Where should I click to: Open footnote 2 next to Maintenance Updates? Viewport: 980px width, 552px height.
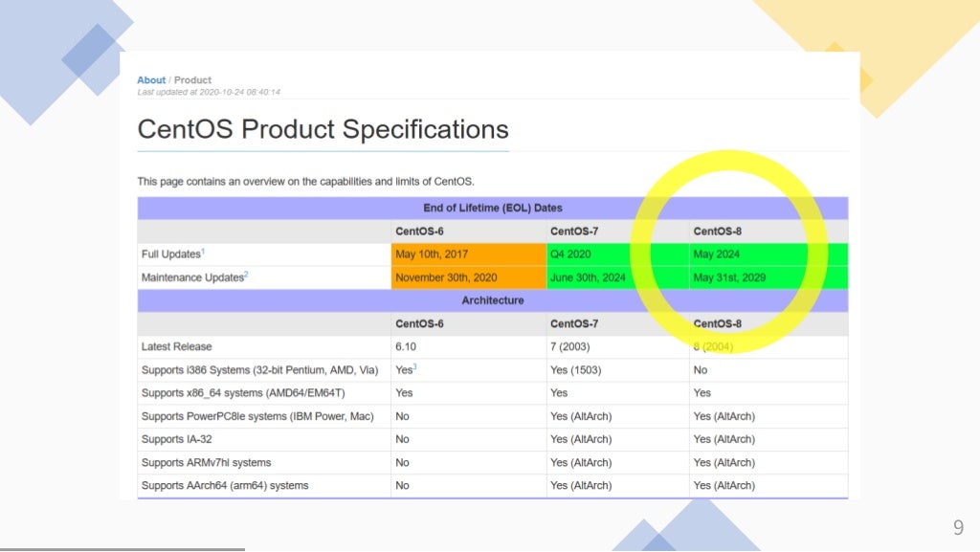point(246,275)
